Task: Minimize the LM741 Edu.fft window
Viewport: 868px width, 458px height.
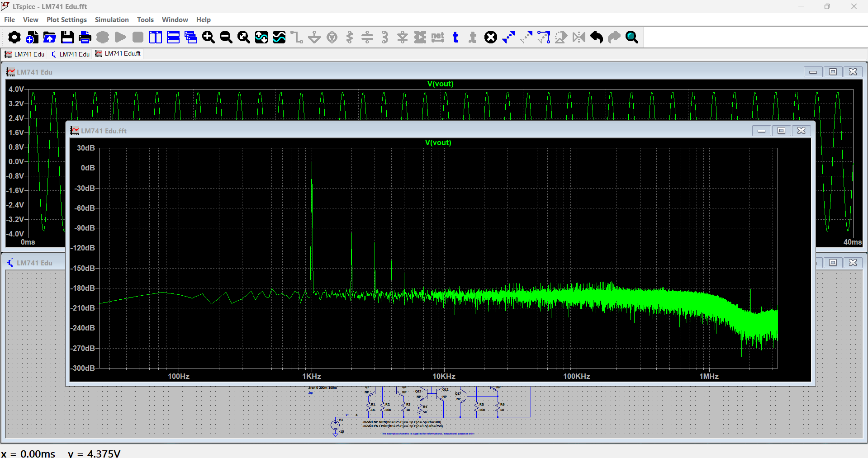Action: (761, 131)
